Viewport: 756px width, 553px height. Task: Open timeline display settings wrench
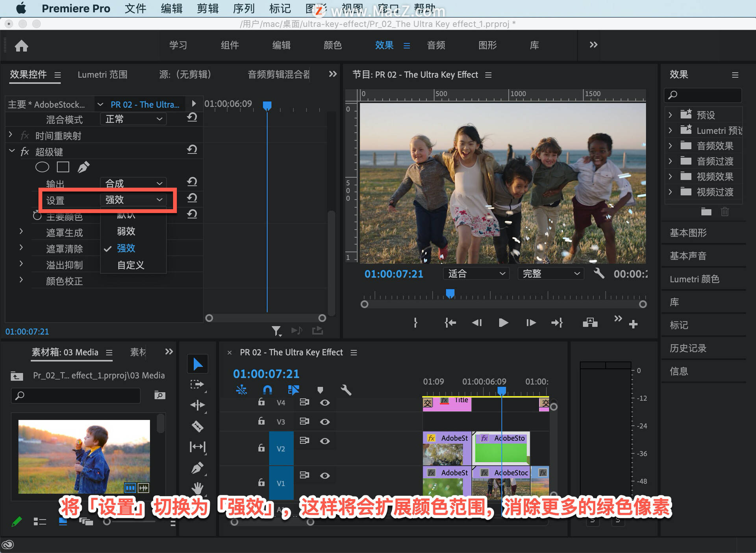tap(346, 390)
